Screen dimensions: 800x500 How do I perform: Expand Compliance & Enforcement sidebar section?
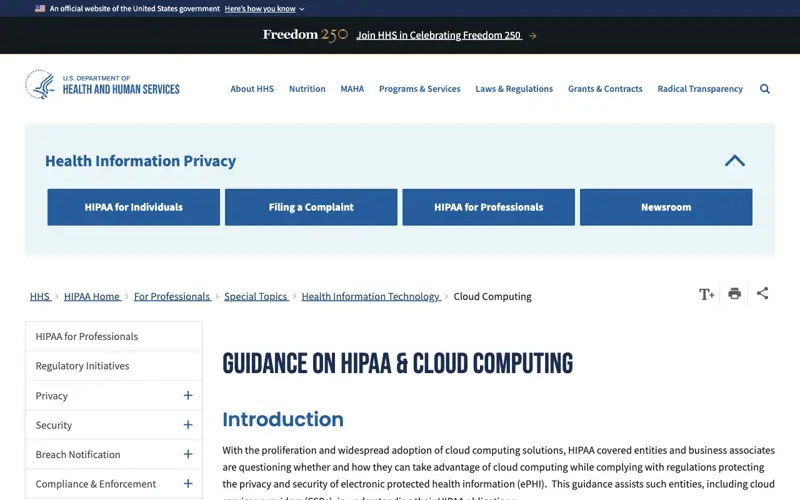click(188, 484)
